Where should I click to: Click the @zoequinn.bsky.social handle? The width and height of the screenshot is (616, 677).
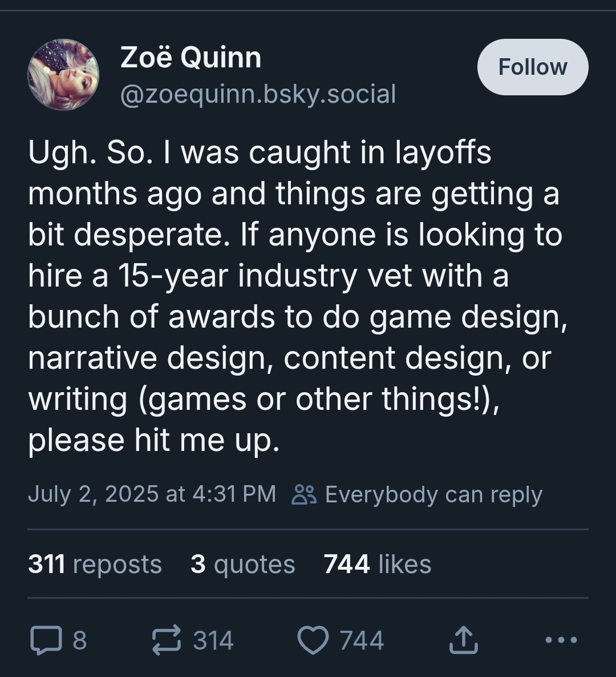tap(258, 94)
